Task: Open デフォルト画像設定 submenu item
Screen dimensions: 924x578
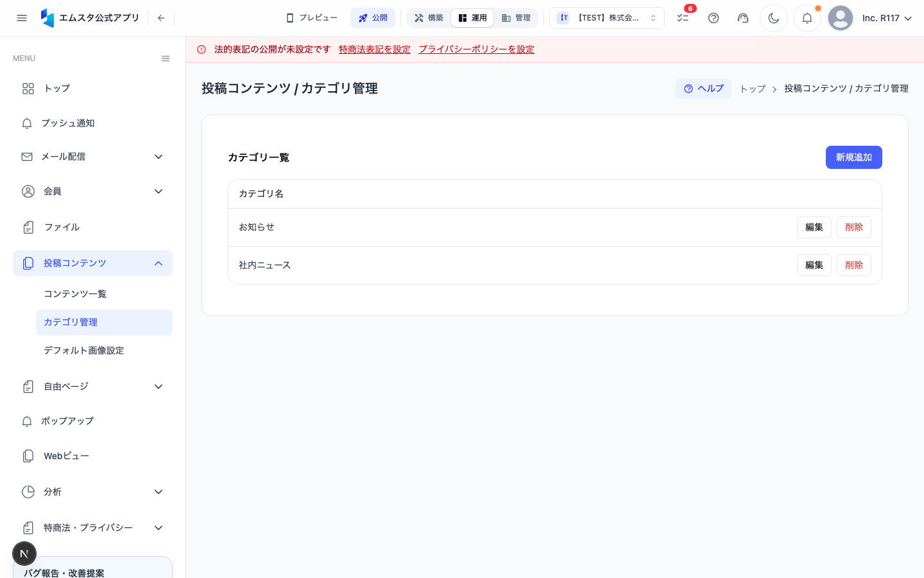Action: pos(104,351)
